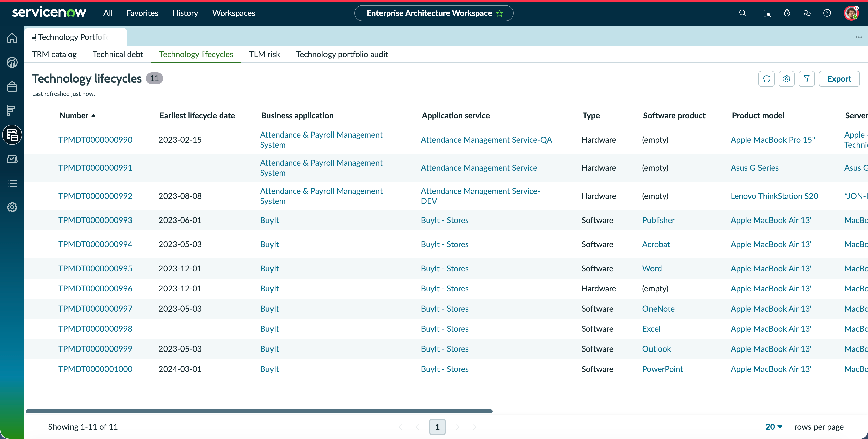Click the global search magnifier icon
The image size is (868, 439).
(x=743, y=13)
